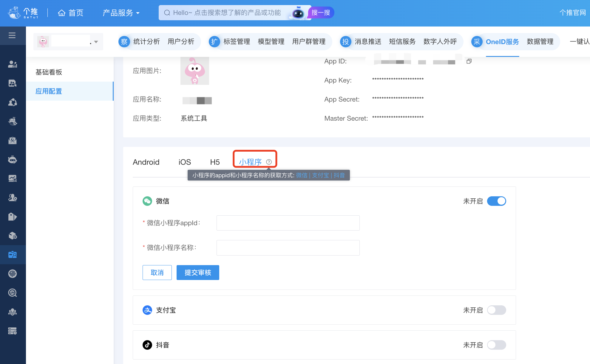Open 模型管理
The height and width of the screenshot is (364, 590).
tap(271, 42)
